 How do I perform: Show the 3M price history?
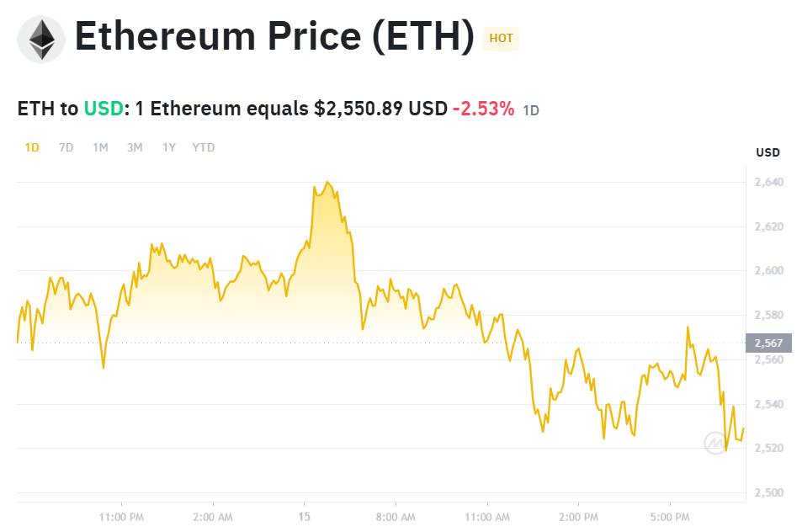pyautogui.click(x=135, y=147)
